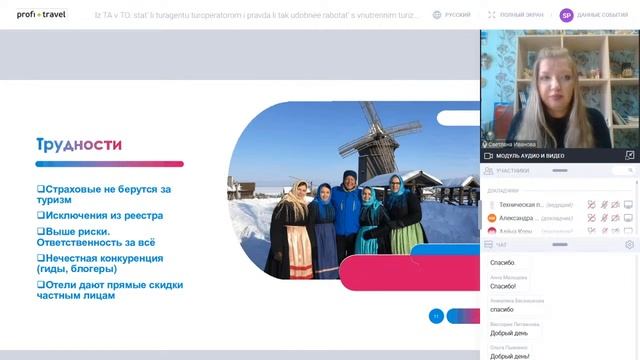Viewport: 640px width, 360px height.
Task: Click the Участники panel drag handle
Action: 560,171
